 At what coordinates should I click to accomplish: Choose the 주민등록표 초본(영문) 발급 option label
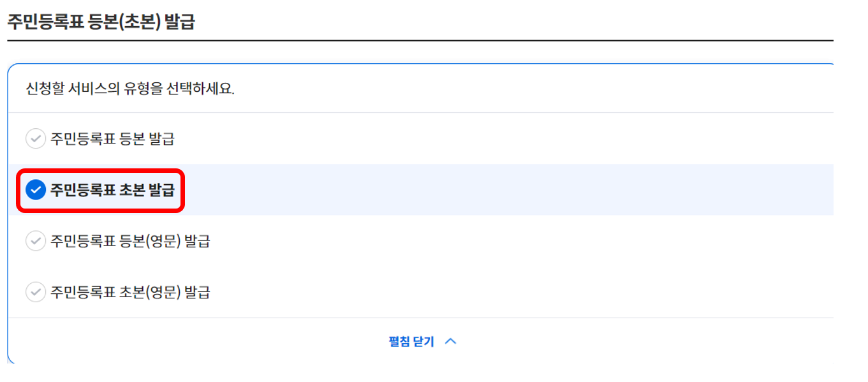coord(130,292)
